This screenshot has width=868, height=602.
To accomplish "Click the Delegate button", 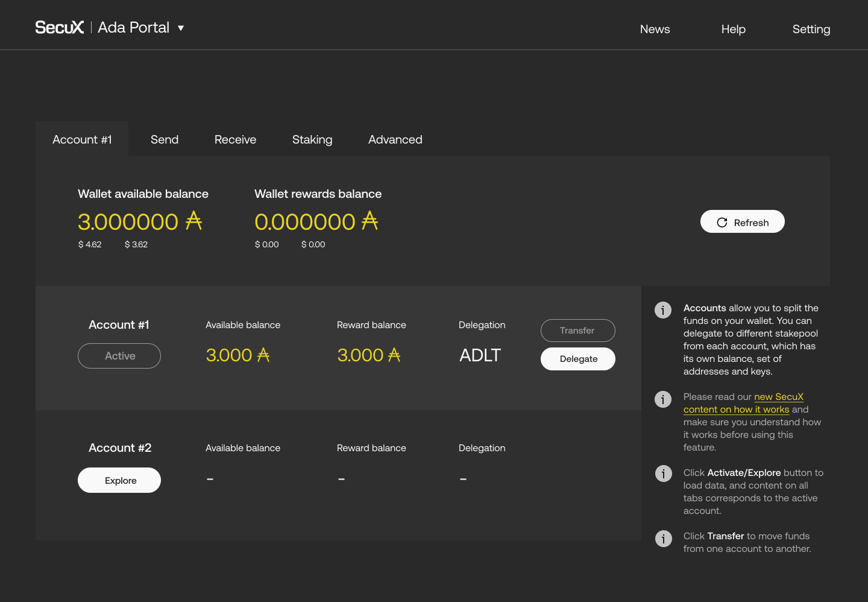I will [577, 359].
